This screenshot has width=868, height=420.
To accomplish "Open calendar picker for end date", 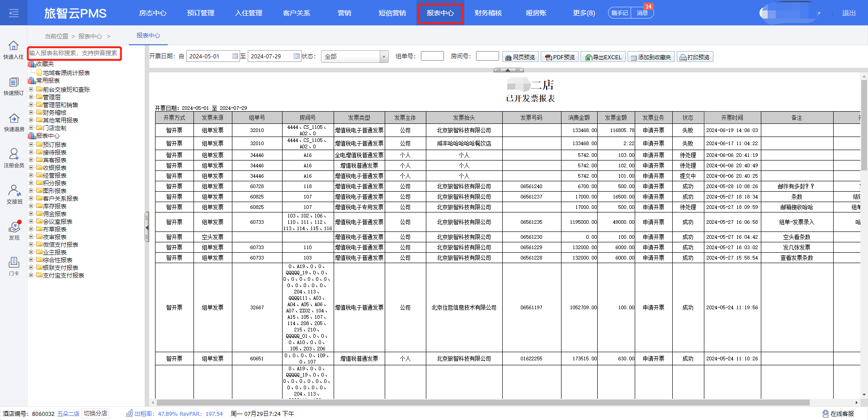I will pos(297,56).
